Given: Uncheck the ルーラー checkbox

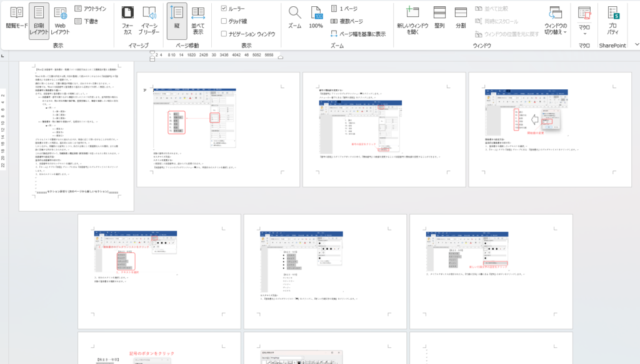Looking at the screenshot, I should tap(224, 9).
